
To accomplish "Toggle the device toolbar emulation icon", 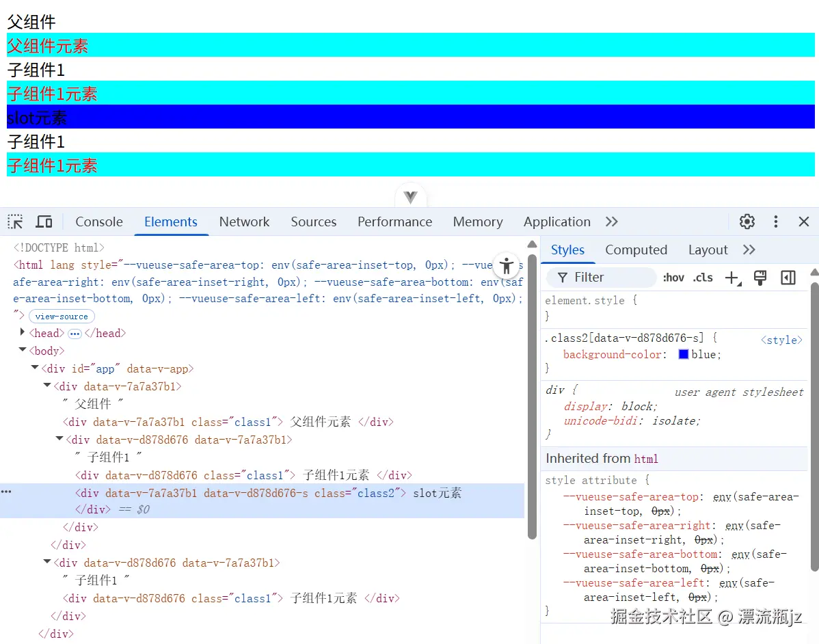I will coord(44,221).
